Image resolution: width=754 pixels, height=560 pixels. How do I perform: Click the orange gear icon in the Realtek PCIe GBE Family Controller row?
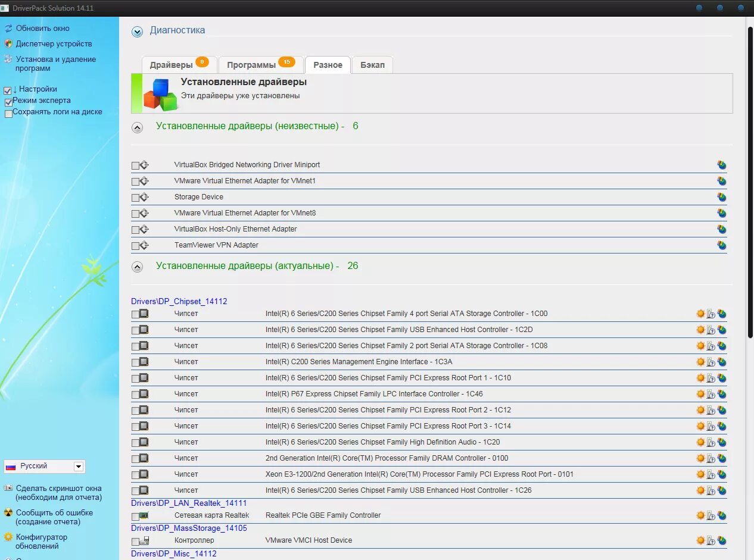point(700,515)
